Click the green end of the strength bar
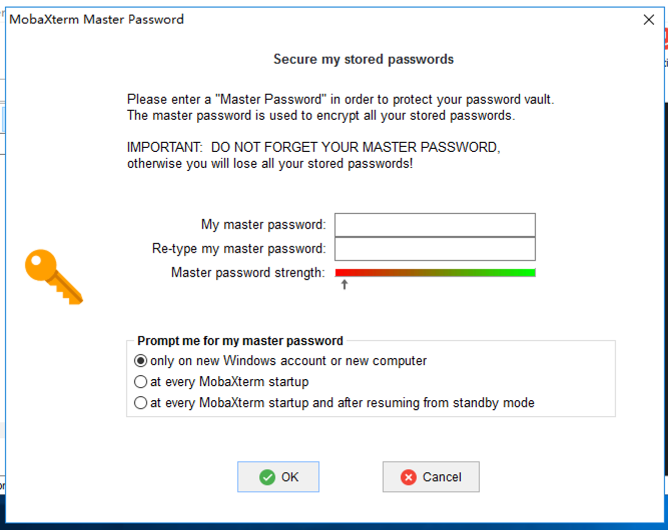This screenshot has height=530, width=668. [529, 272]
